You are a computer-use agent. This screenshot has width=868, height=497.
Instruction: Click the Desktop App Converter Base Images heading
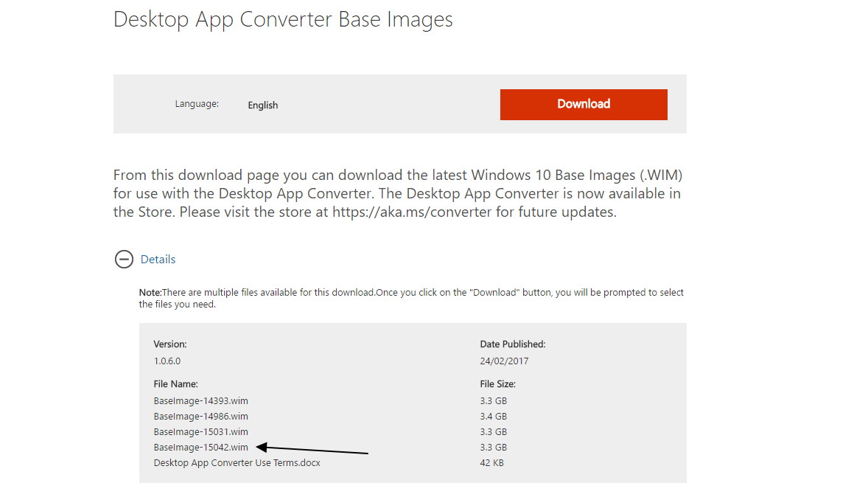point(283,19)
